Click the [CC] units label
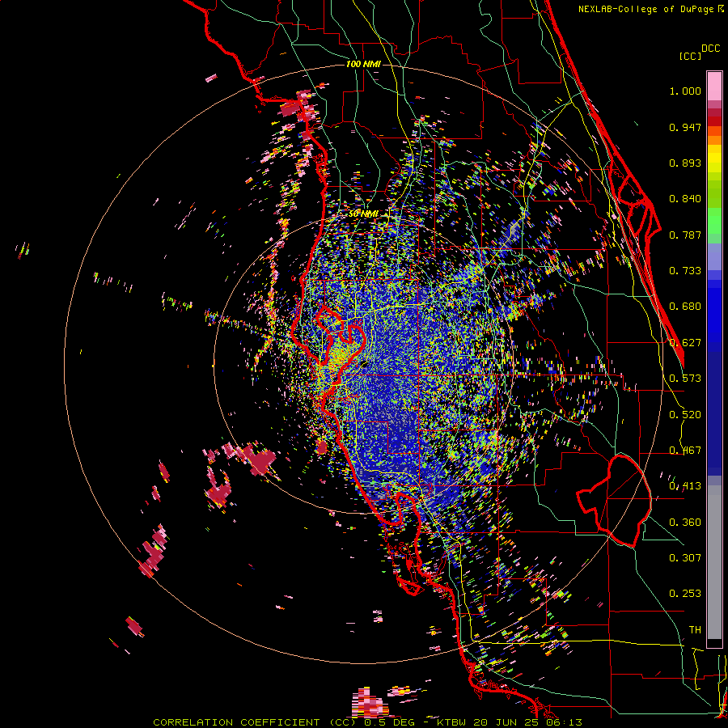This screenshot has width=728, height=728. [x=690, y=56]
